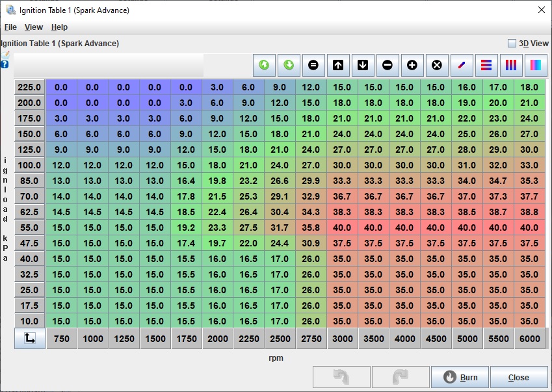Enable the 3D View checkbox
Viewport: 552px width, 392px height.
[x=512, y=44]
